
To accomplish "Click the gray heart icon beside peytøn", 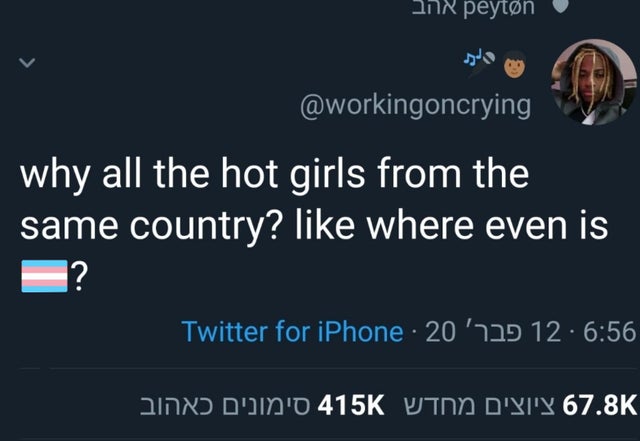I will (562, 6).
